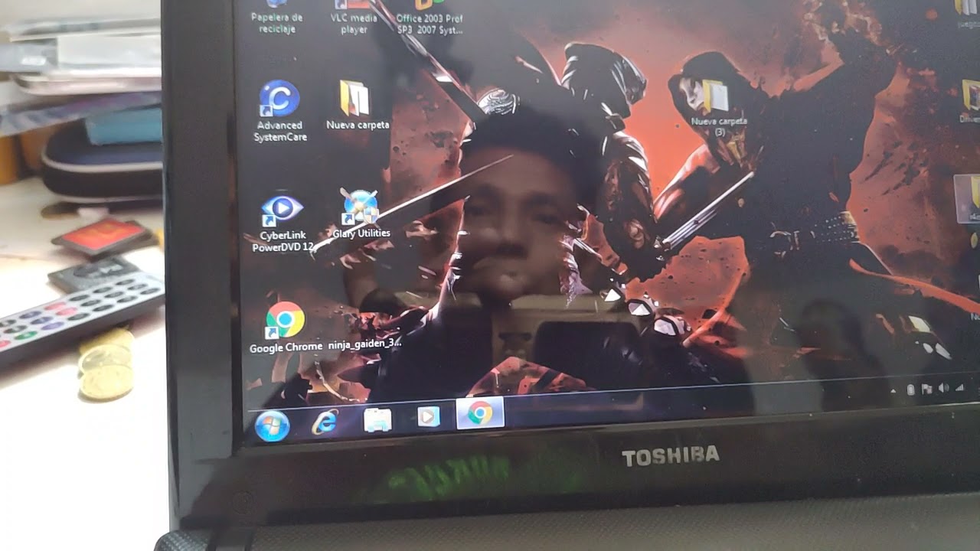This screenshot has width=980, height=551.
Task: Open the Advanced SystemCare desktop shortcut
Action: tap(280, 111)
